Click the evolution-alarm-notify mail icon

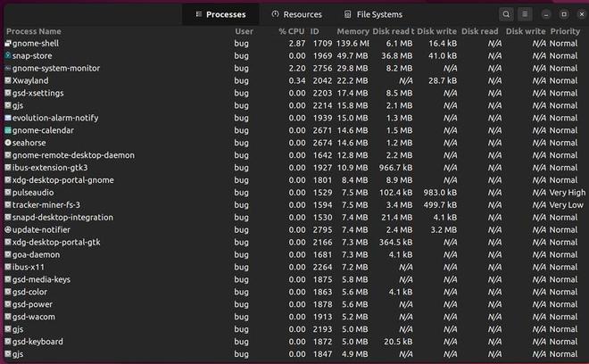click(8, 118)
